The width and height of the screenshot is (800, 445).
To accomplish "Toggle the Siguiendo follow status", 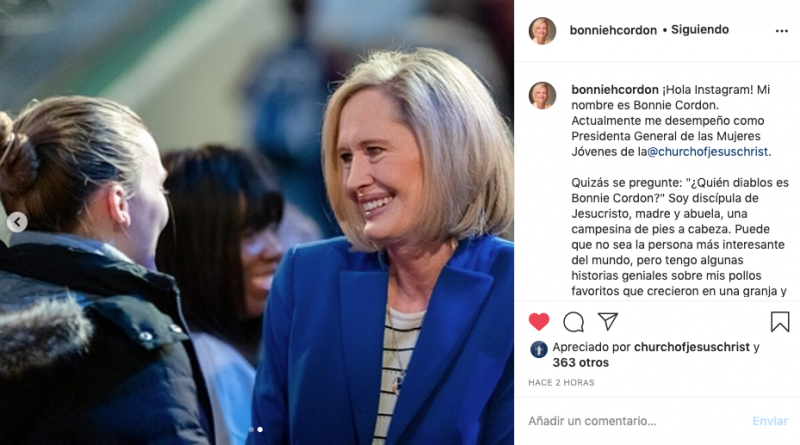I will point(699,30).
